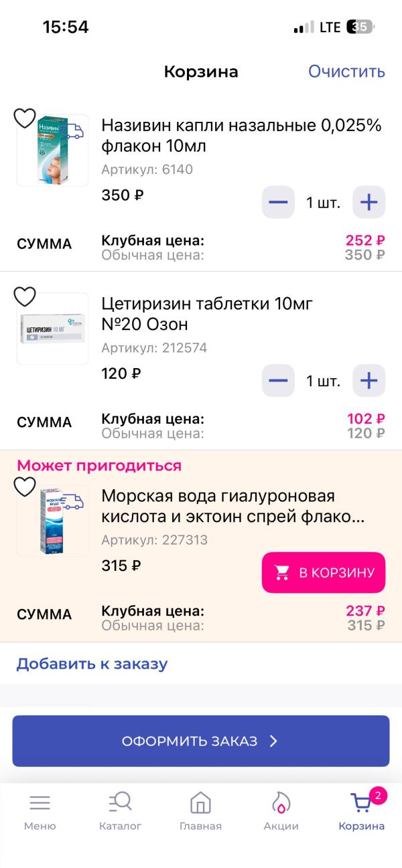
Task: Open Акции promotions tab
Action: pyautogui.click(x=281, y=810)
